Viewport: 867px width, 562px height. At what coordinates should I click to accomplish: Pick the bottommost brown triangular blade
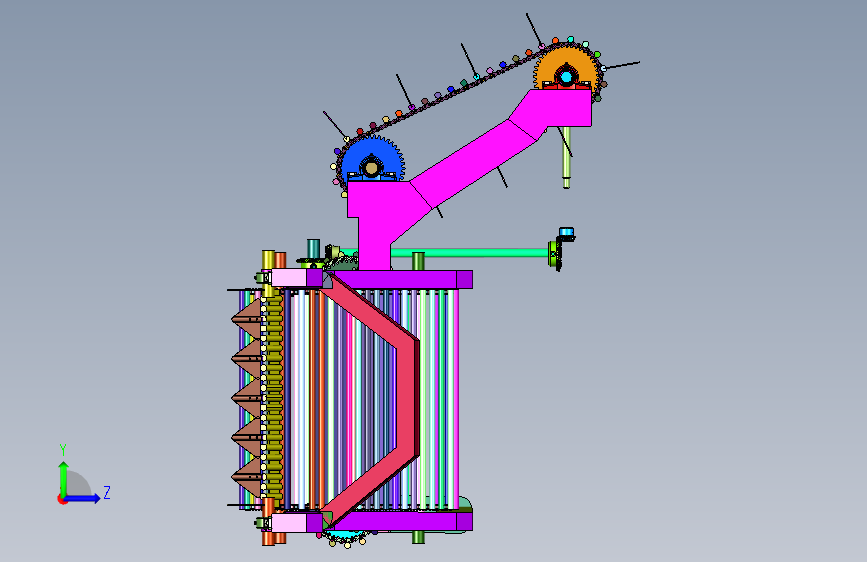(248, 476)
